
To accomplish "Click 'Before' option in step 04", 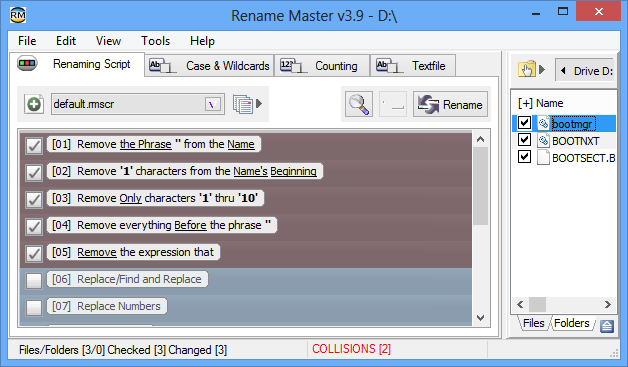I will [x=190, y=225].
